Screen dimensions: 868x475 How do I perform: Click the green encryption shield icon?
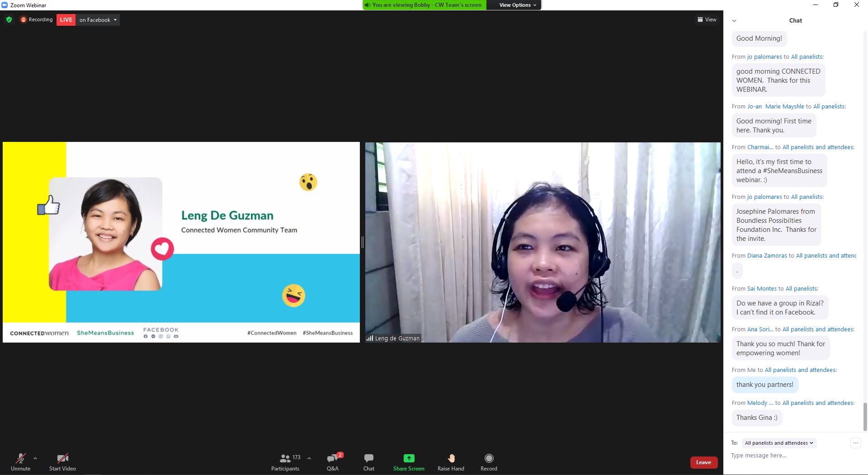point(9,19)
